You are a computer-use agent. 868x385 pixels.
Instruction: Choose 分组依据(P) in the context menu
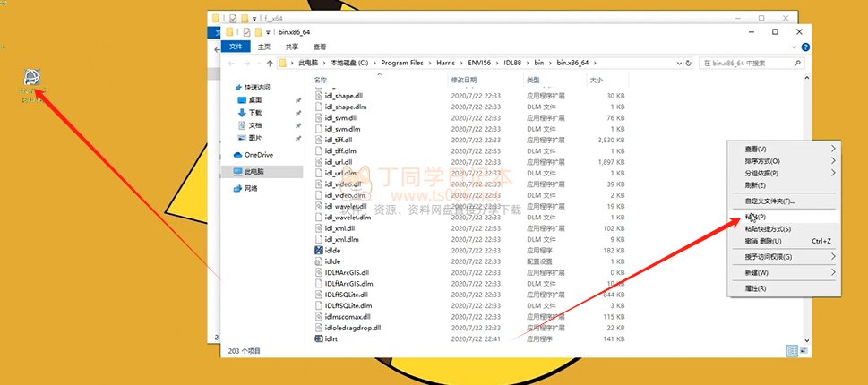tap(784, 173)
